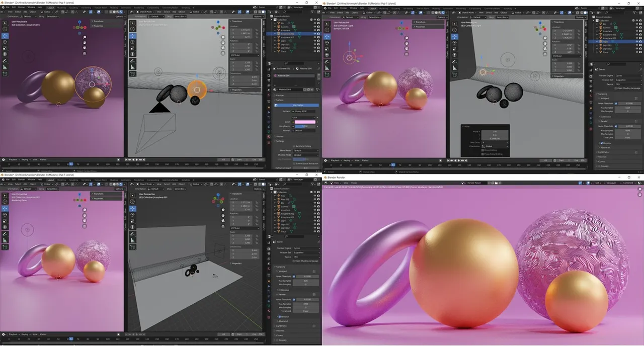The width and height of the screenshot is (644, 346).
Task: Click pan hand icon in Rendering Done window's gray viewport
Action: tap(222, 215)
